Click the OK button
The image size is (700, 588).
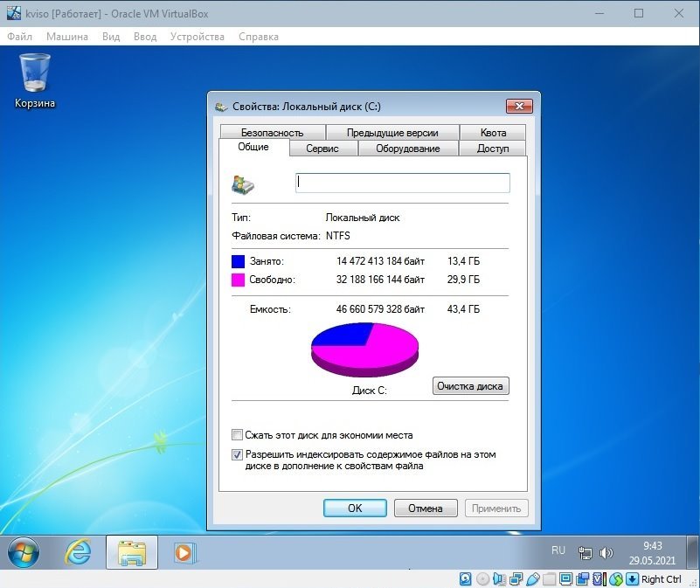tap(354, 508)
